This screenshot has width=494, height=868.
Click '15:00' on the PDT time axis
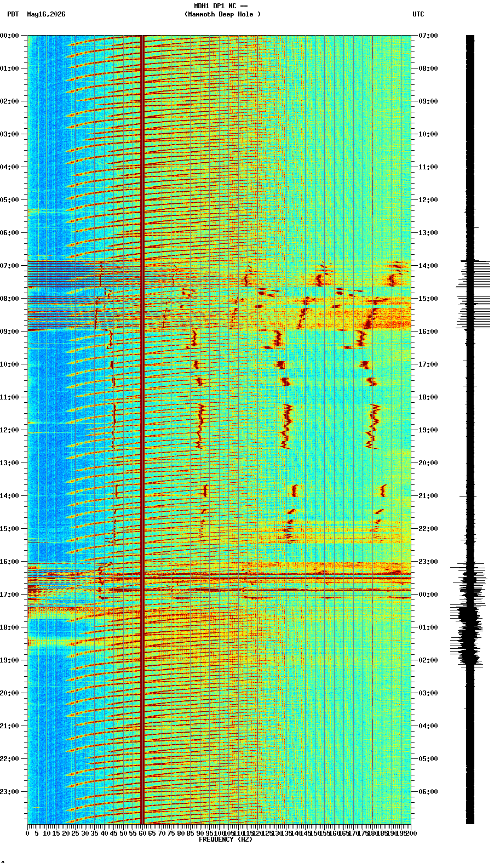[x=9, y=529]
